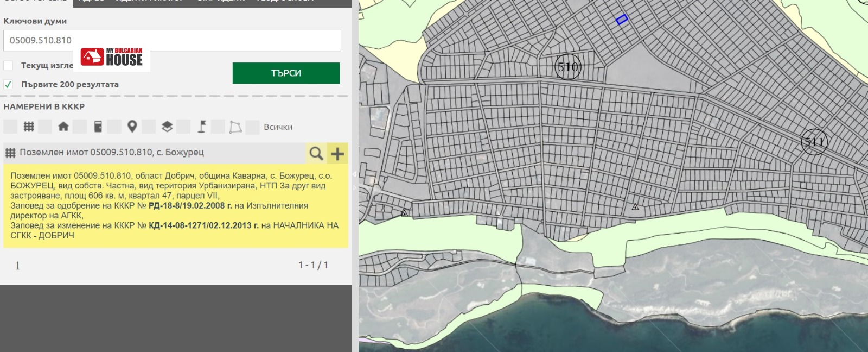Click the 510 district label on map
This screenshot has height=352, width=868.
[568, 67]
